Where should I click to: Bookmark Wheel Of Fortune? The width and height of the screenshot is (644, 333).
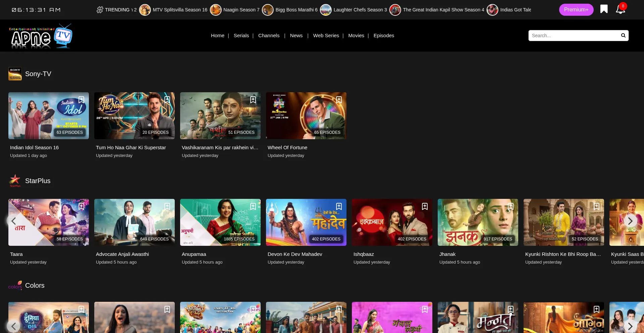339,100
